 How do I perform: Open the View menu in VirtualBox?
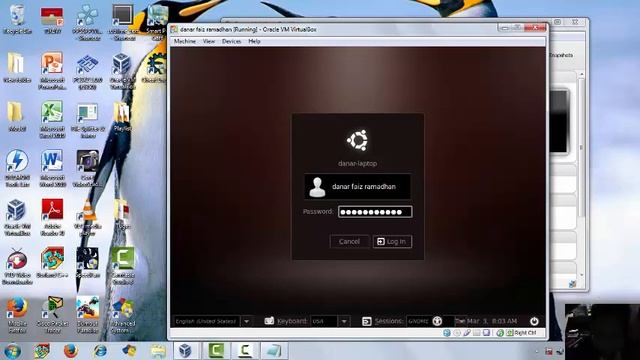point(209,41)
